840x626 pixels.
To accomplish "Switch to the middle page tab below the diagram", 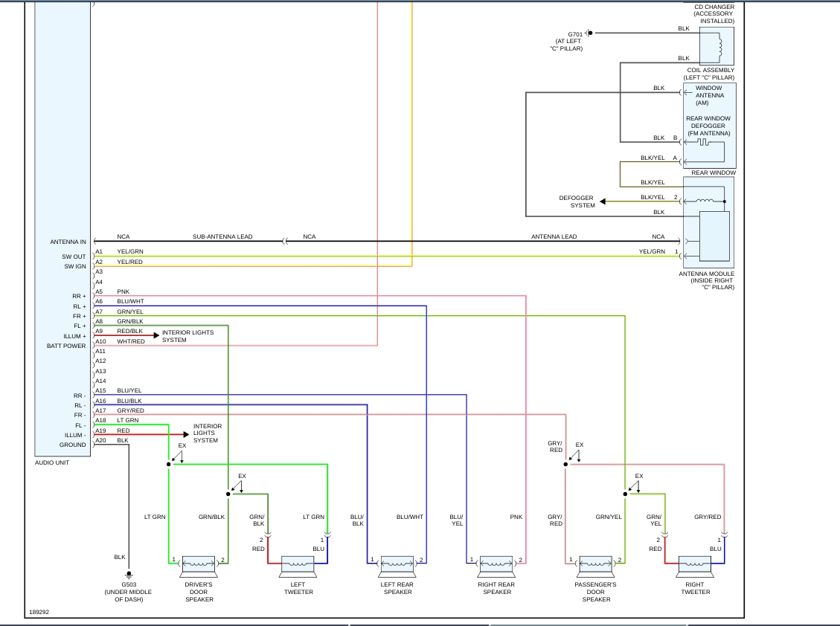I will 420,625.
